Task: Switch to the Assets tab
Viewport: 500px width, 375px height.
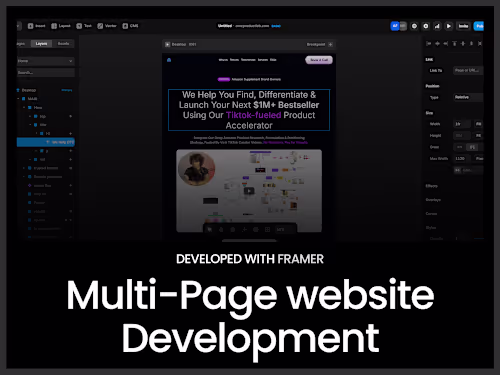Action: click(x=63, y=44)
